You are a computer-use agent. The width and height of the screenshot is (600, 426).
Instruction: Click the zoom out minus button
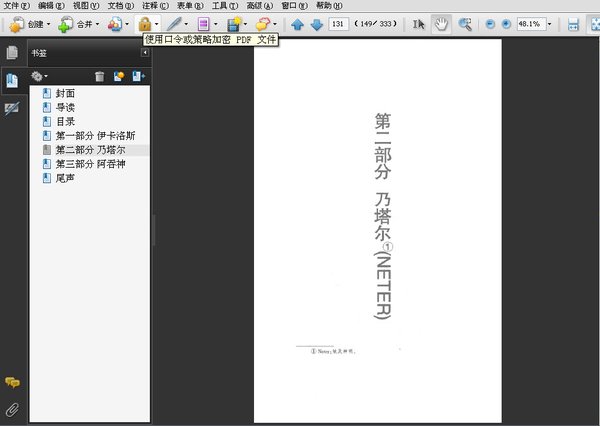point(490,24)
